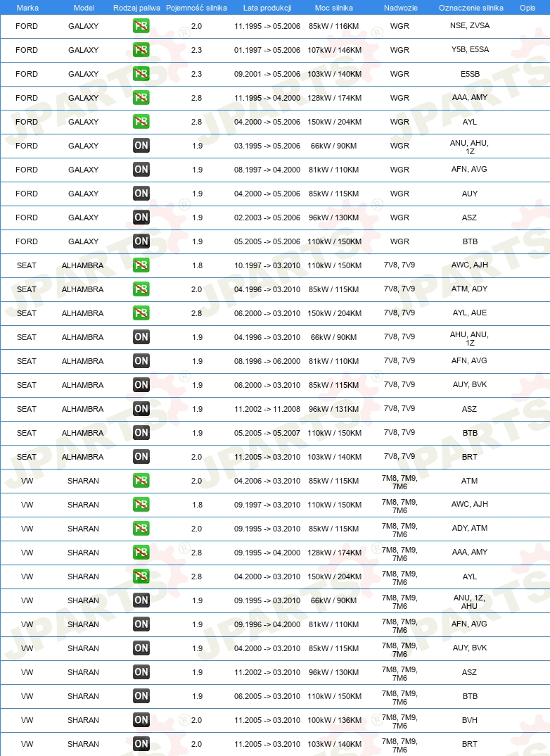
Task: Click the date range '09.1997 -> 03.2010'
Action: tap(267, 504)
